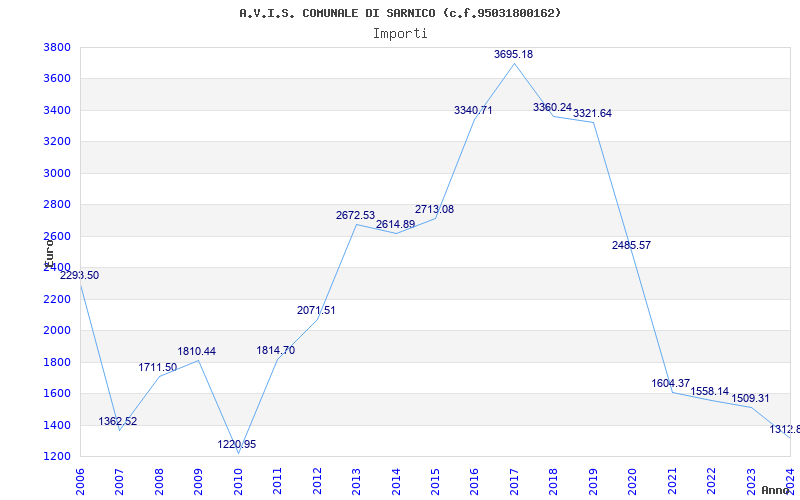Select the 2672.53 data label
The width and height of the screenshot is (800, 500).
(x=356, y=215)
